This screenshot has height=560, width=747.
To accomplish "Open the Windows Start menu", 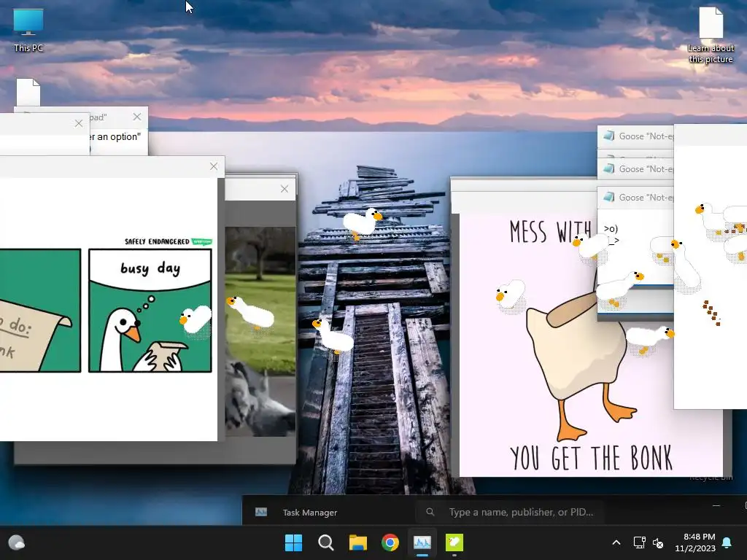I will click(293, 542).
